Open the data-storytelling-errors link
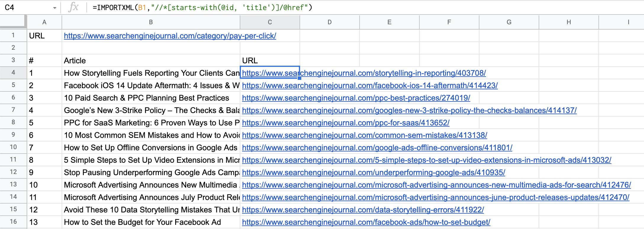Viewport: 644px width, 229px height. [363, 210]
